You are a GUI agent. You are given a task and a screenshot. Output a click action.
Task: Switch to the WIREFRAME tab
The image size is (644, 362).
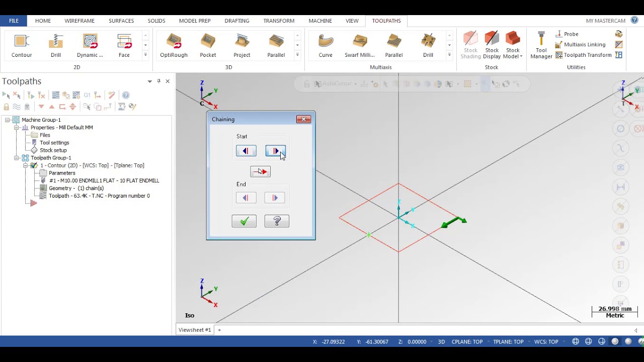pyautogui.click(x=79, y=21)
